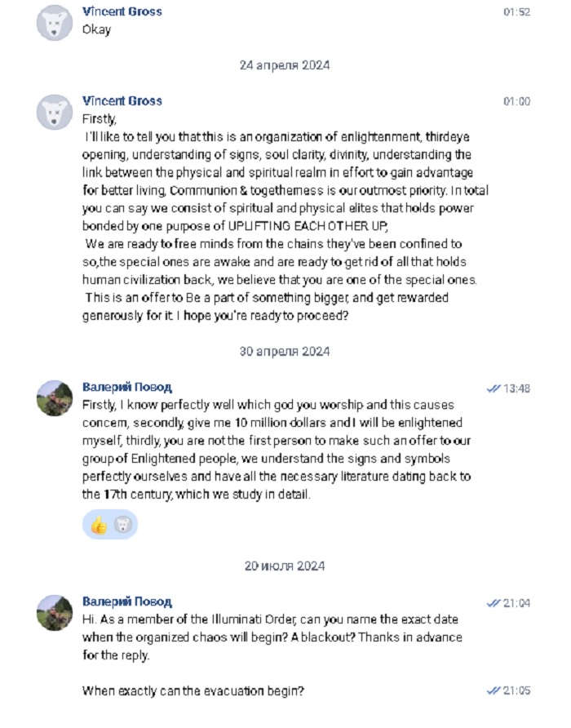The image size is (571, 728).
Task: Click the read checkmarks beside 21:04
Action: [493, 603]
